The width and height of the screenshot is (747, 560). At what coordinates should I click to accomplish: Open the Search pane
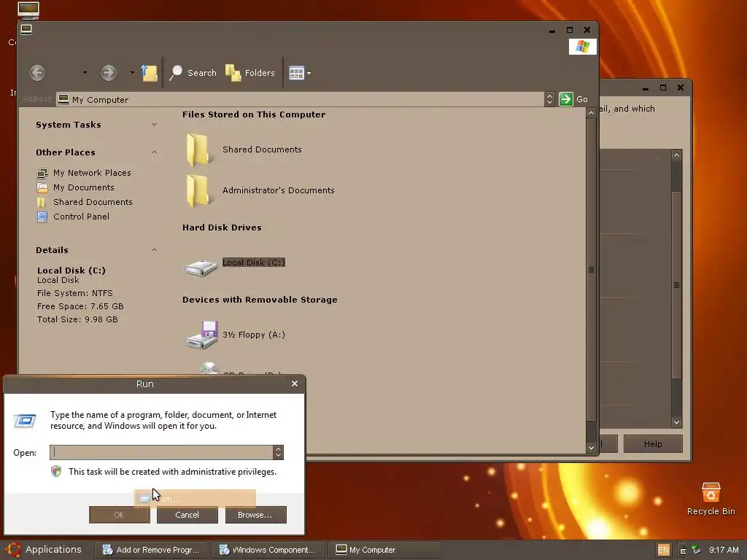pyautogui.click(x=193, y=73)
